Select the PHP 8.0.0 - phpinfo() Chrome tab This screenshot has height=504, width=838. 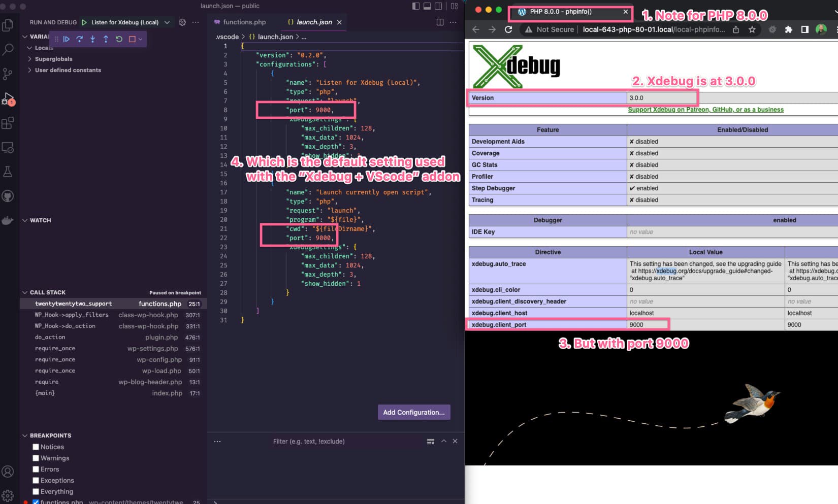[561, 12]
